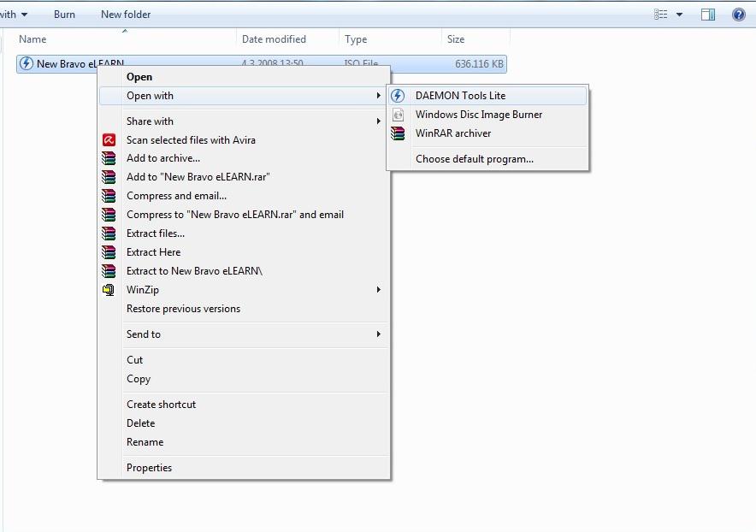Click WinRAR archiver books icon in submenu
The image size is (756, 532).
(x=398, y=133)
